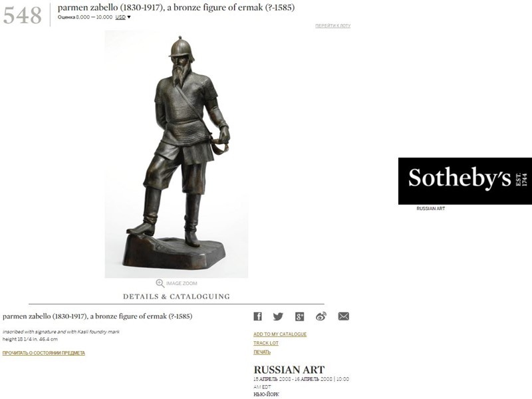Click RUSSIAN ART caption under Sotheby's logo

(430, 208)
